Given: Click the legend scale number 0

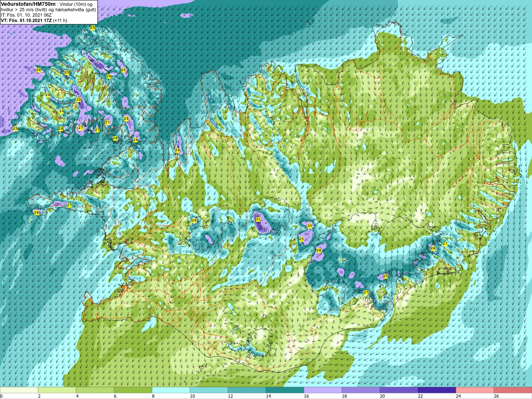Looking at the screenshot, I should click(x=1, y=396).
